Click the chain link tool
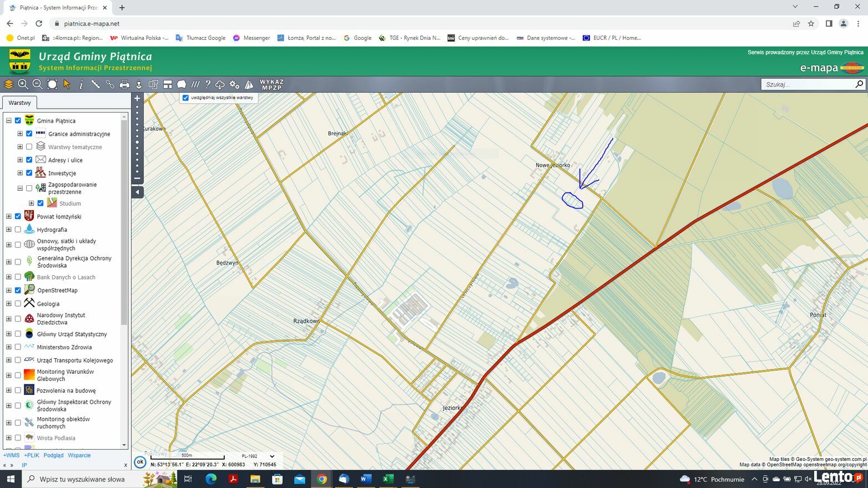 pyautogui.click(x=110, y=84)
